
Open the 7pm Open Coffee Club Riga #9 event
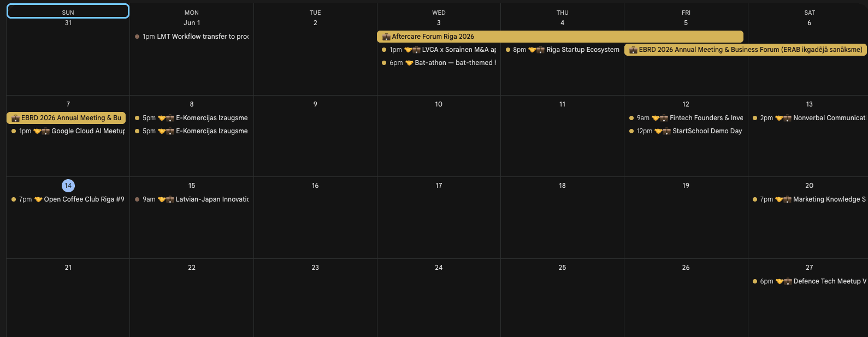(68, 199)
